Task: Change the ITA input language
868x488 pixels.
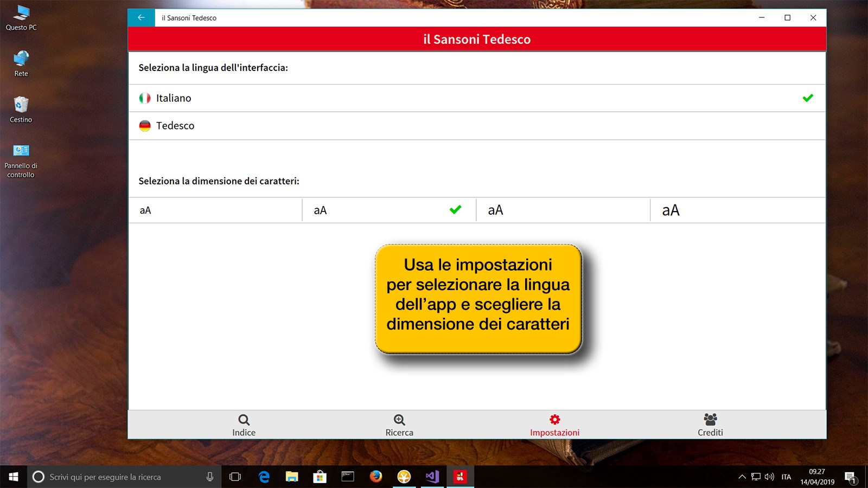Action: 786,477
